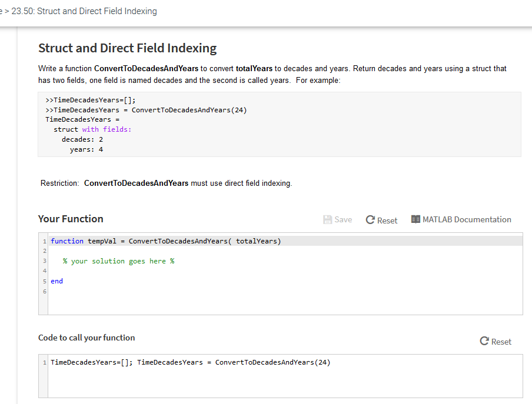Click the TimeDecadesYears call code line
This screenshot has width=532, height=404.
pyautogui.click(x=190, y=362)
